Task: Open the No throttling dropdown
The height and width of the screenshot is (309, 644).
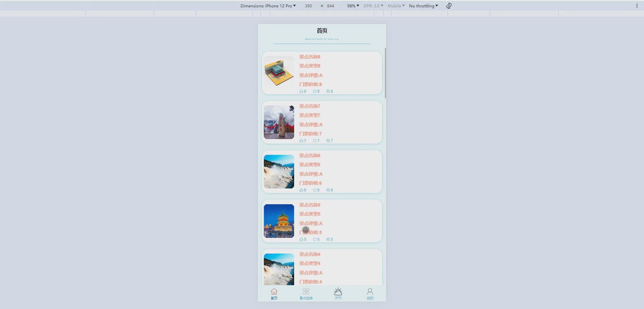Action: click(x=423, y=6)
